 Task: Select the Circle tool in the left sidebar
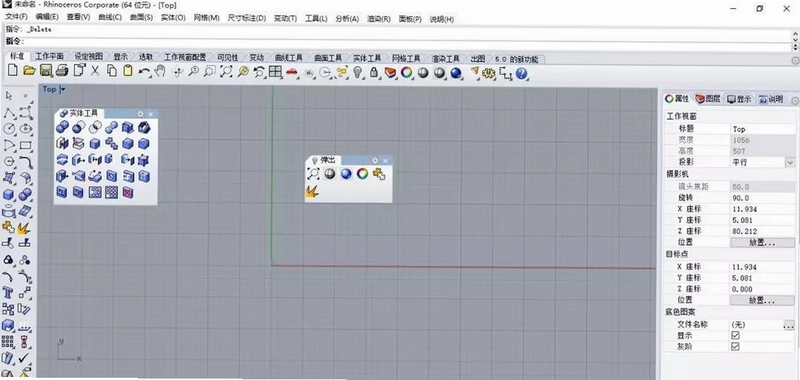pyautogui.click(x=9, y=129)
